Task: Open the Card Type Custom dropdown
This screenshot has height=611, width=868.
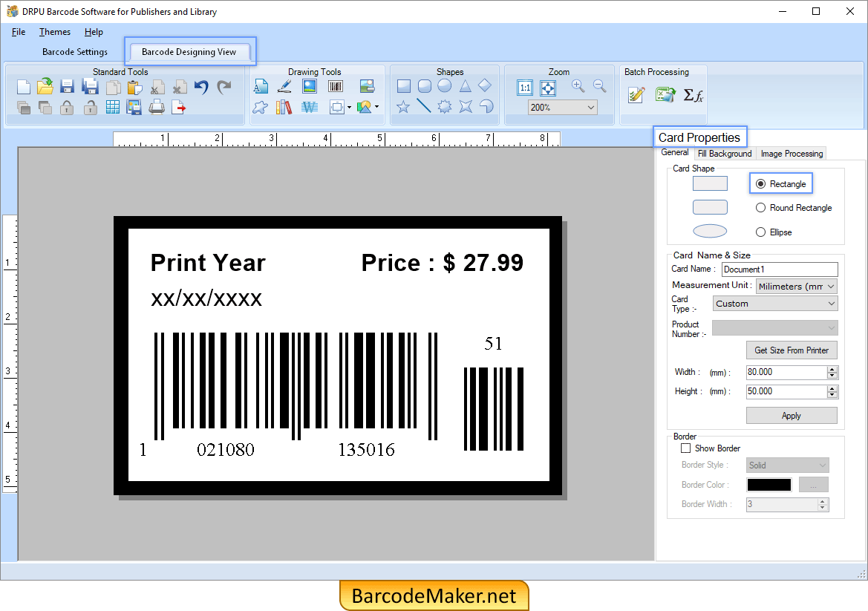Action: point(775,304)
